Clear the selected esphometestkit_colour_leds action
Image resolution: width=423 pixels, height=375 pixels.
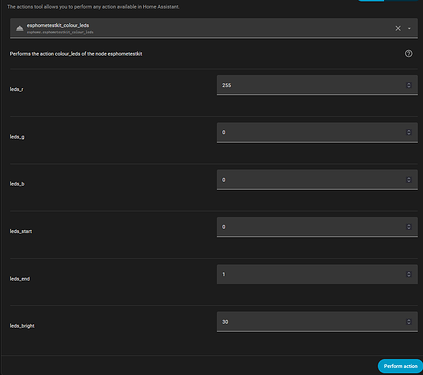pos(398,28)
